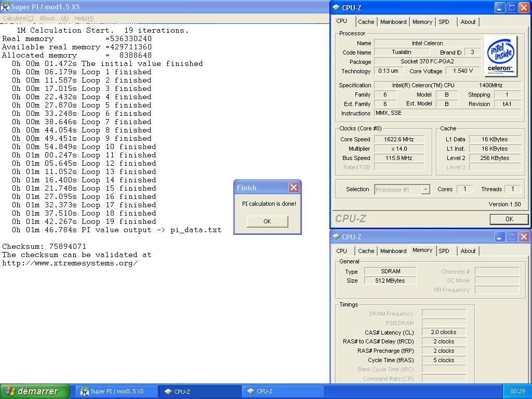The height and width of the screenshot is (399, 532).
Task: Click the Core Speed 1622.6 MHz field
Action: [399, 139]
